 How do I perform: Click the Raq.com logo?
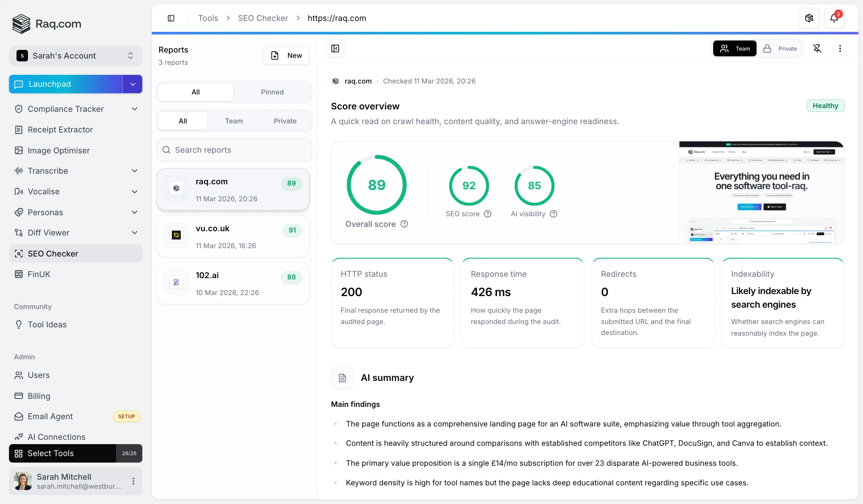[47, 24]
